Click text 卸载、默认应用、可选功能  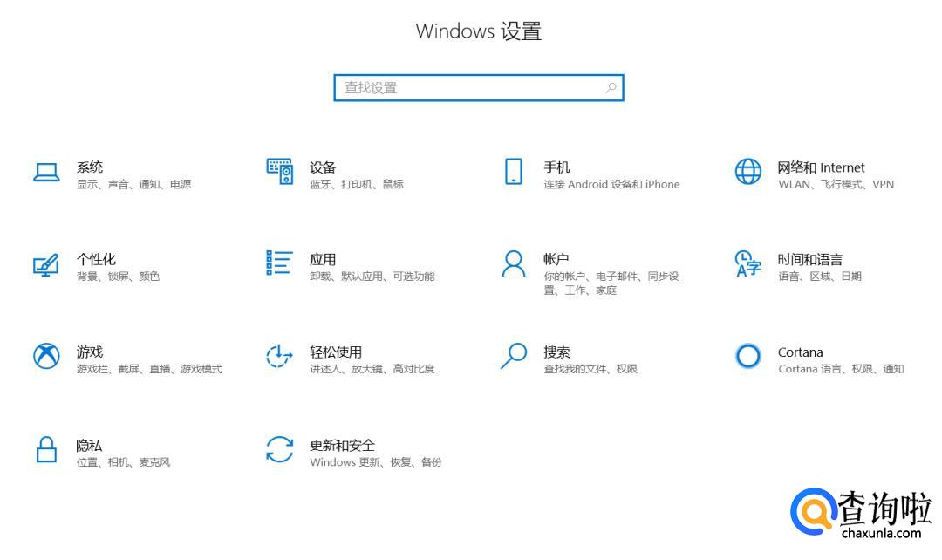coord(372,277)
